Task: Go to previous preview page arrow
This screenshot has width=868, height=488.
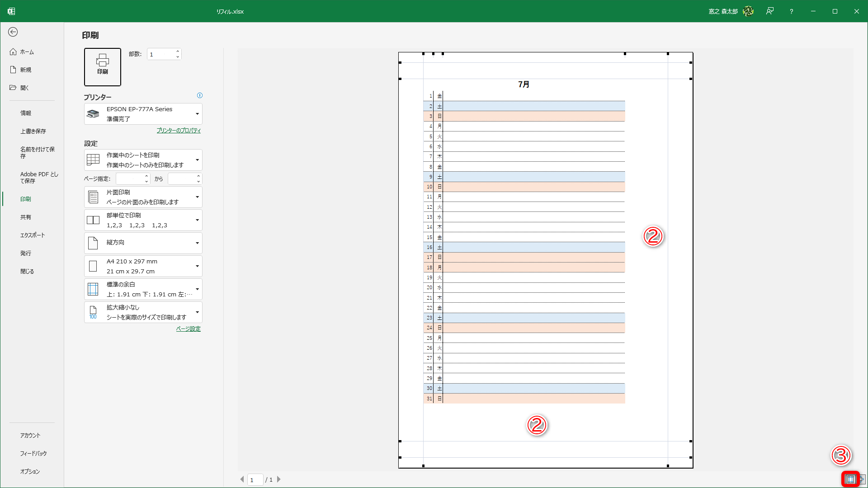Action: pos(242,479)
